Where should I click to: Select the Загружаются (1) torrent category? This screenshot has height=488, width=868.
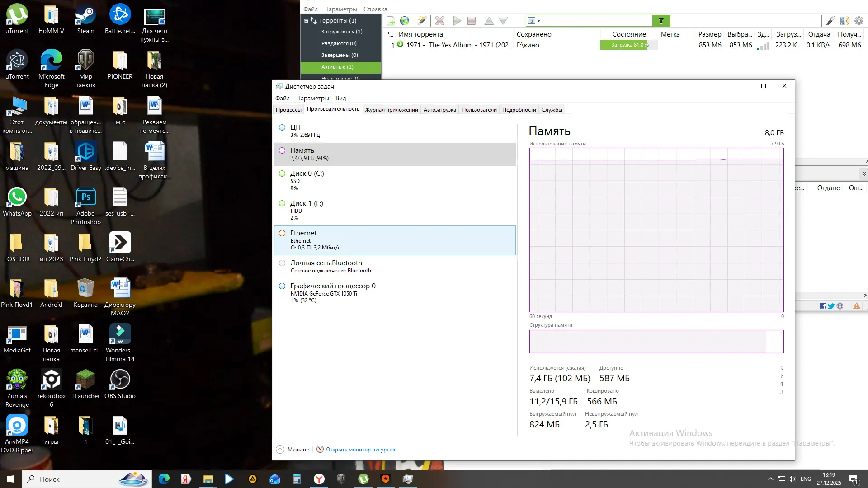pos(341,32)
